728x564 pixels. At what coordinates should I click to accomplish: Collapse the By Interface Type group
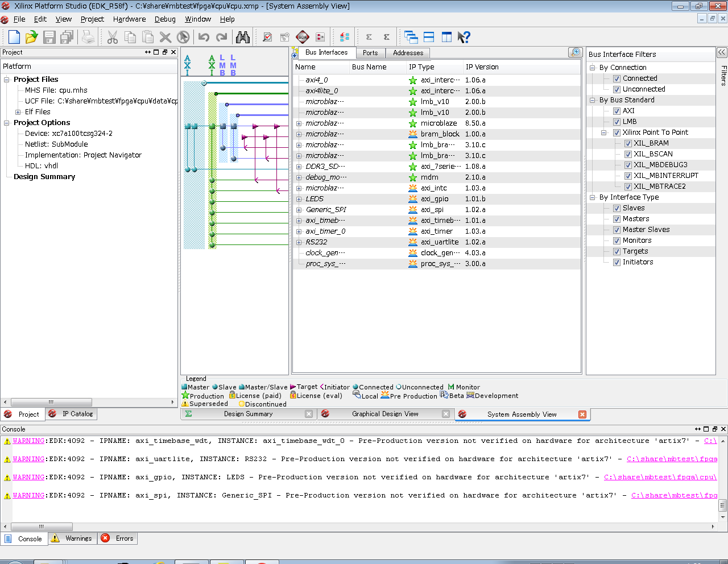tap(592, 197)
